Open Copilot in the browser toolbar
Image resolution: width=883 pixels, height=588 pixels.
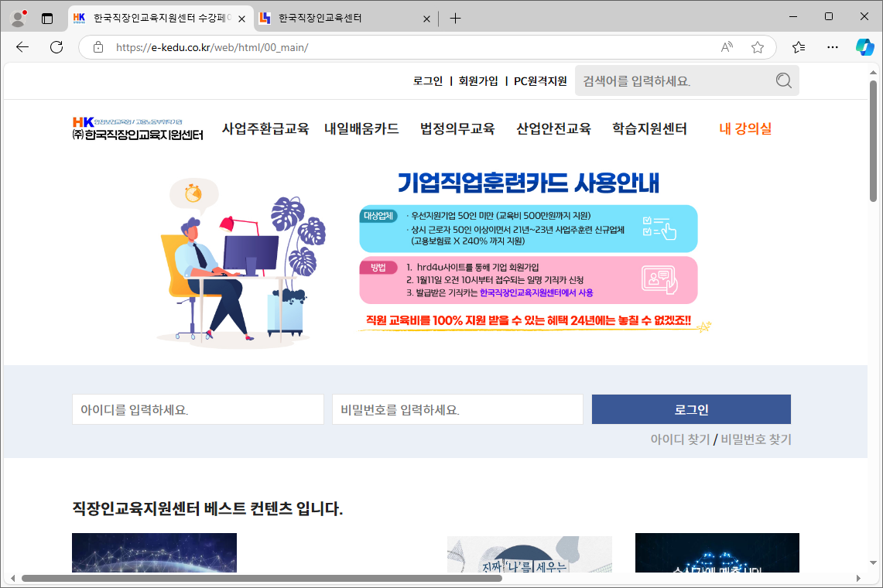(864, 47)
